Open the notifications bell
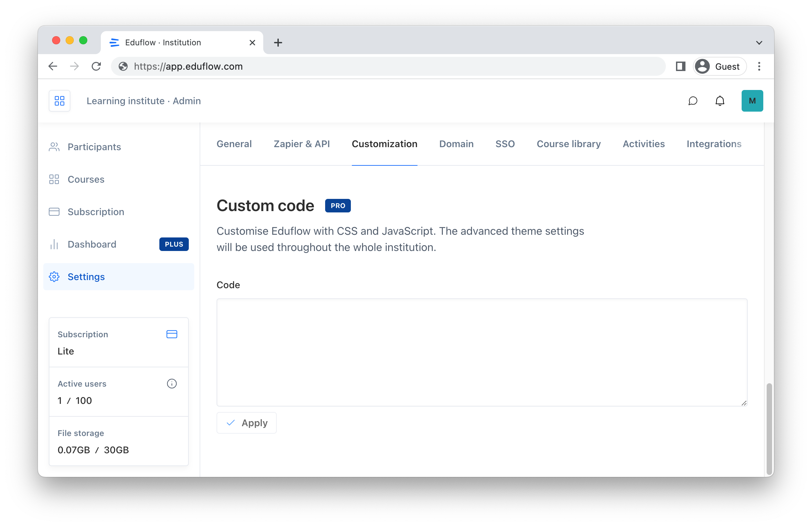Image resolution: width=812 pixels, height=527 pixels. click(x=720, y=101)
